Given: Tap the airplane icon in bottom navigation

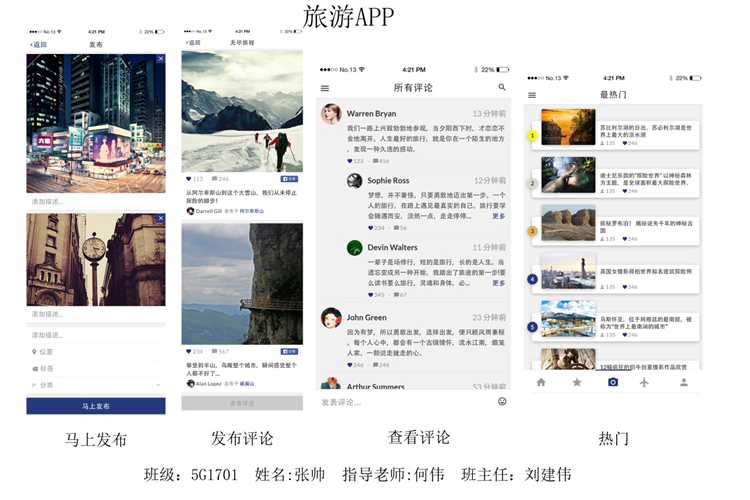Looking at the screenshot, I should 645,382.
